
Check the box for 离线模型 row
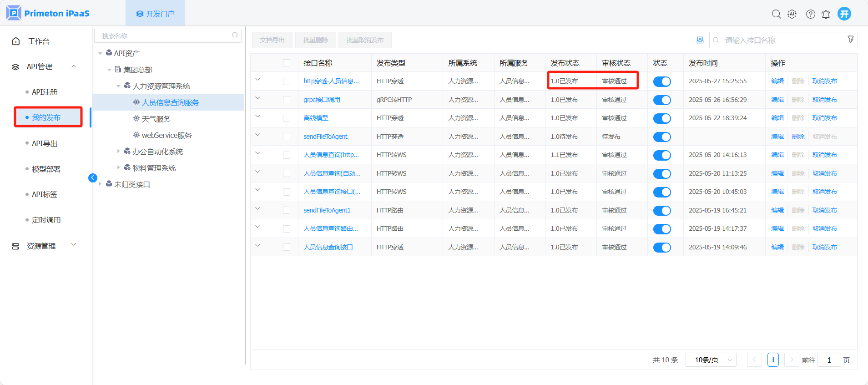coord(287,118)
